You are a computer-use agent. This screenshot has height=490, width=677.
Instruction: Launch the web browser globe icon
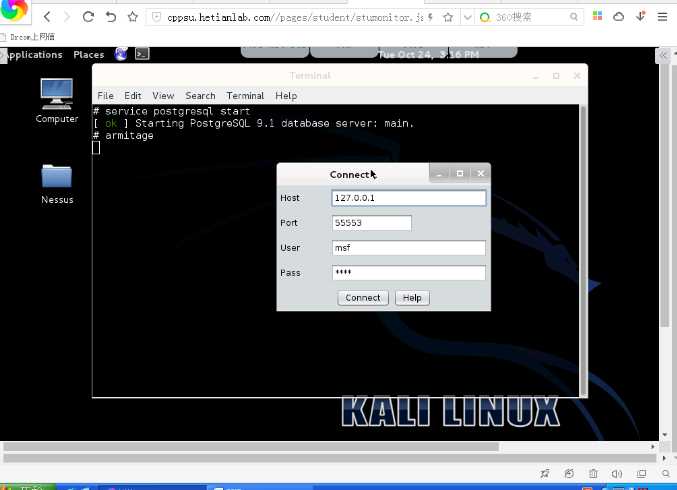point(121,54)
